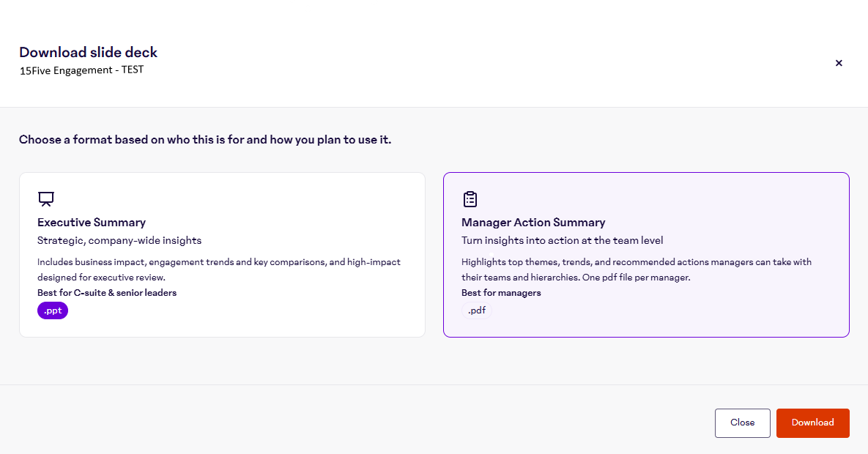Click 'Best for C-suite & senior leaders' label
This screenshot has width=868, height=454.
click(x=107, y=293)
